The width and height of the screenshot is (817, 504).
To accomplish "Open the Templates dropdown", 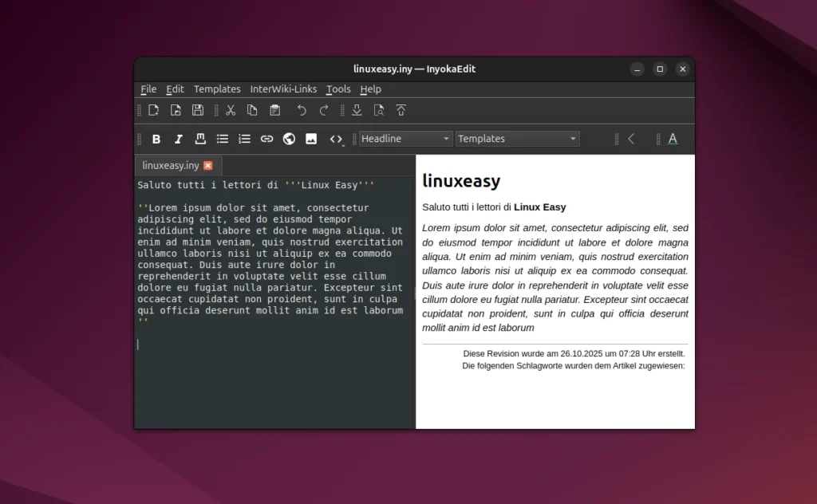I will (517, 138).
